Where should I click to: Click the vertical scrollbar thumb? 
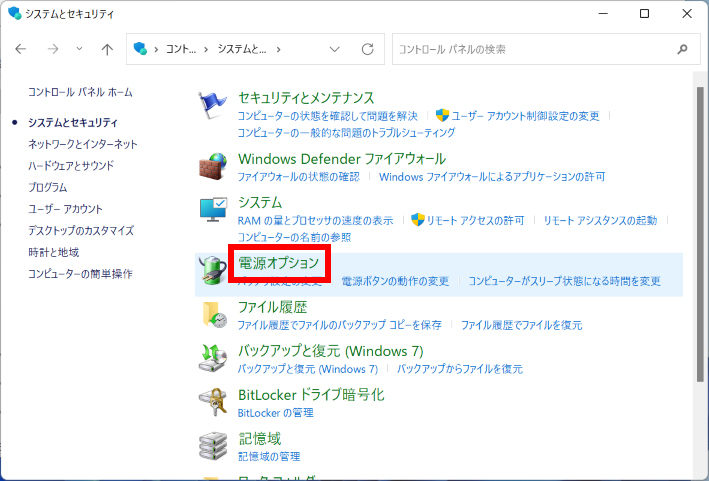pos(700,236)
